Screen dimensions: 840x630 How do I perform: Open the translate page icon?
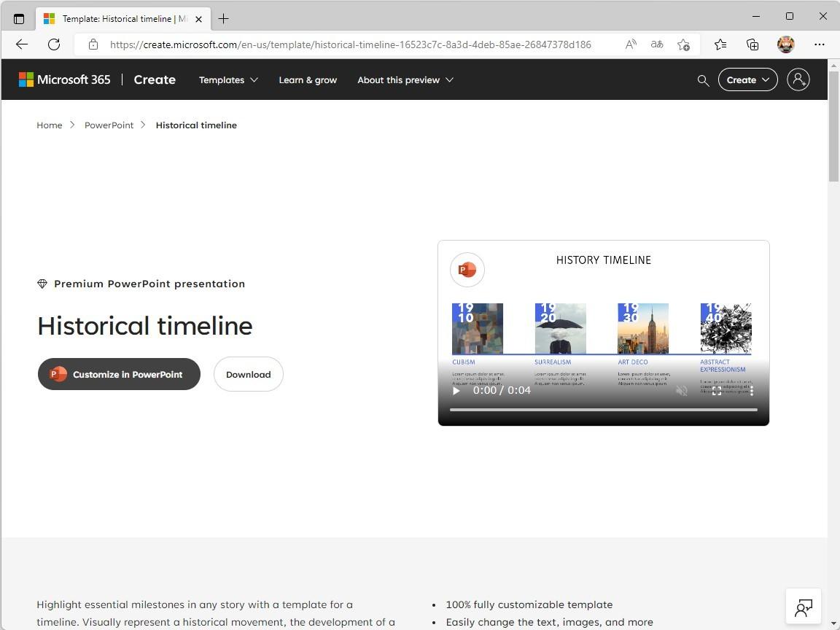(657, 44)
